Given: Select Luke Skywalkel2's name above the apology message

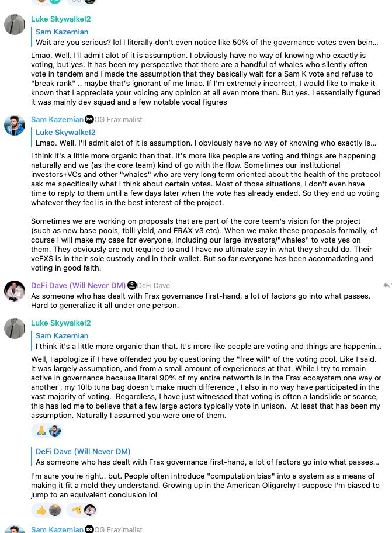Looking at the screenshot, I should pos(61,323).
